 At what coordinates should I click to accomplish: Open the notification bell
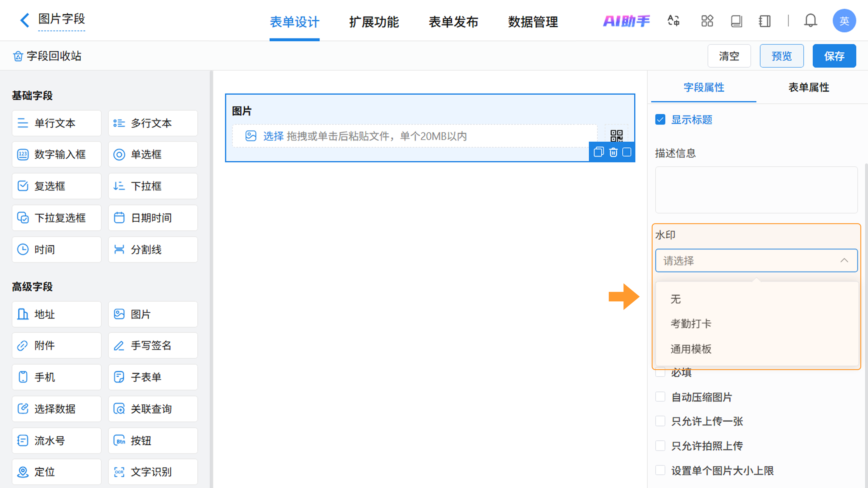tap(810, 21)
